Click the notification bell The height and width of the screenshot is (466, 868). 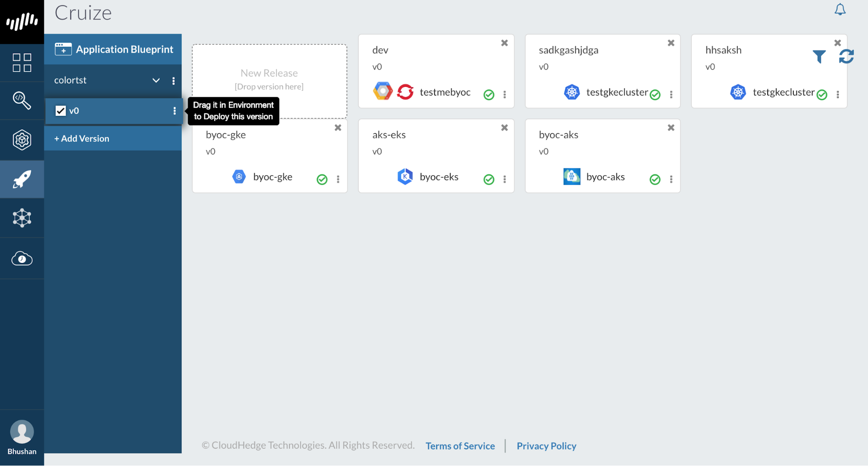pyautogui.click(x=840, y=9)
